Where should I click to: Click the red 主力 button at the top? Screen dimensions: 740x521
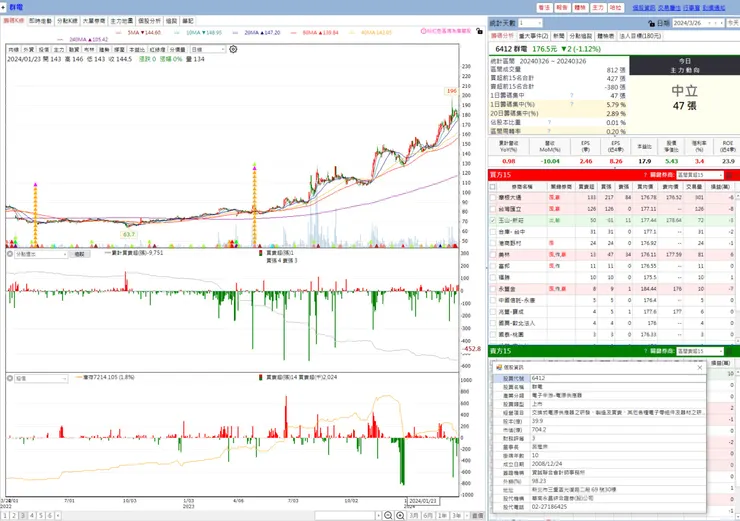[x=598, y=8]
